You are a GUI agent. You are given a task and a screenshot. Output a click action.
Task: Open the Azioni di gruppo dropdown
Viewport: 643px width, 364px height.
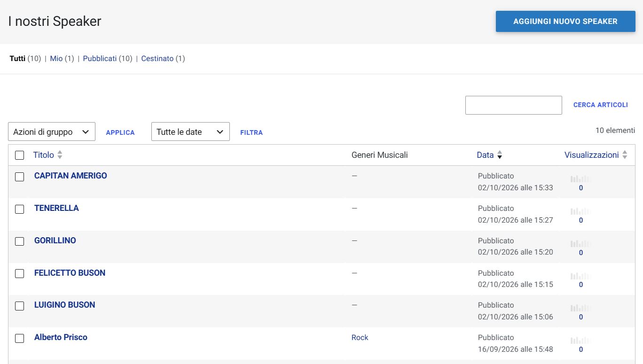click(52, 132)
